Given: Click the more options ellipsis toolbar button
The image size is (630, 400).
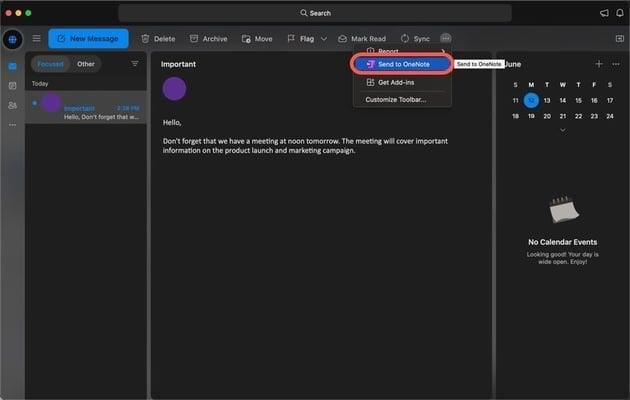Looking at the screenshot, I should 446,38.
